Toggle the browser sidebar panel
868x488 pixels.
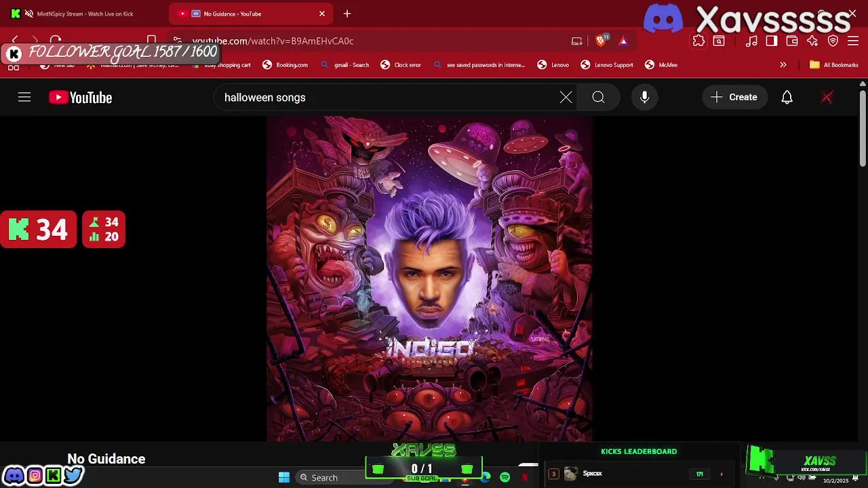pyautogui.click(x=772, y=41)
